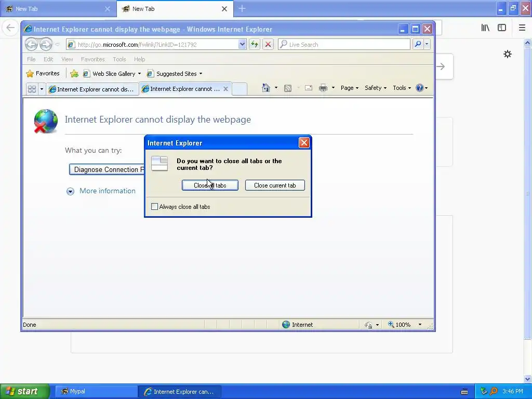Close the second New Tab in Mypal

224,9
